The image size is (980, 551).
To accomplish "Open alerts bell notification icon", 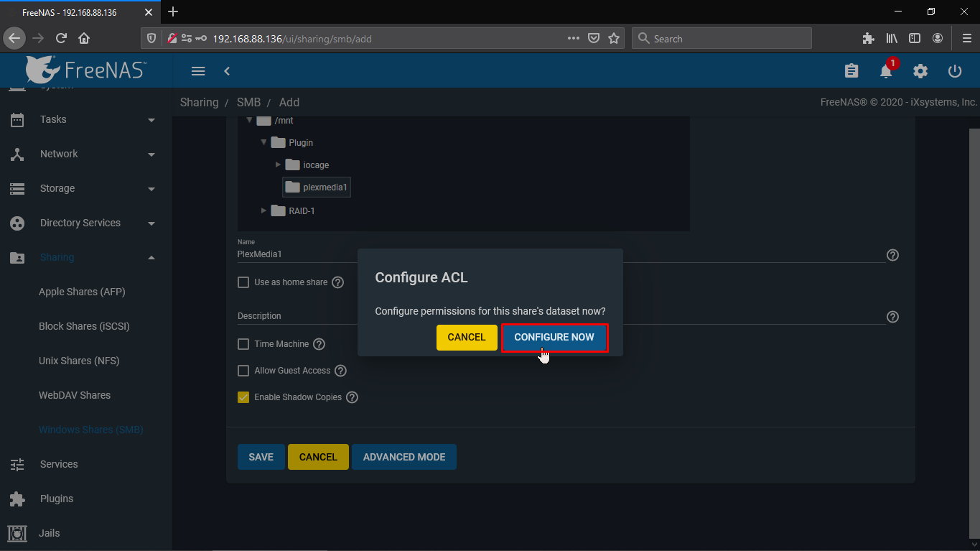I will pos(886,71).
